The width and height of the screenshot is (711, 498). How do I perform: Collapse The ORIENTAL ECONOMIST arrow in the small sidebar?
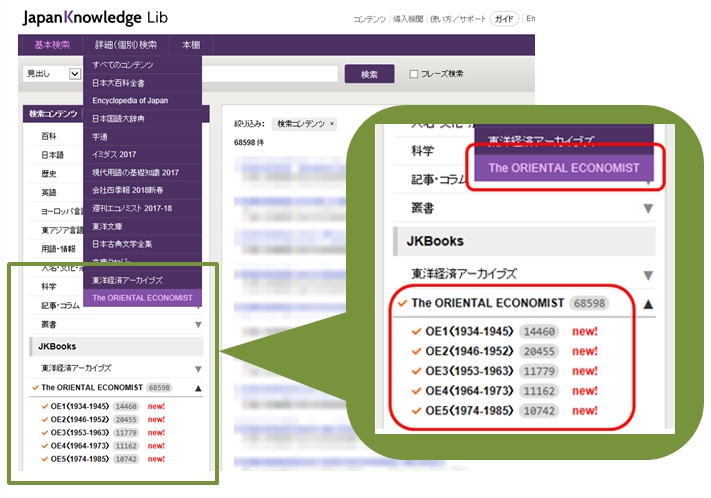198,388
